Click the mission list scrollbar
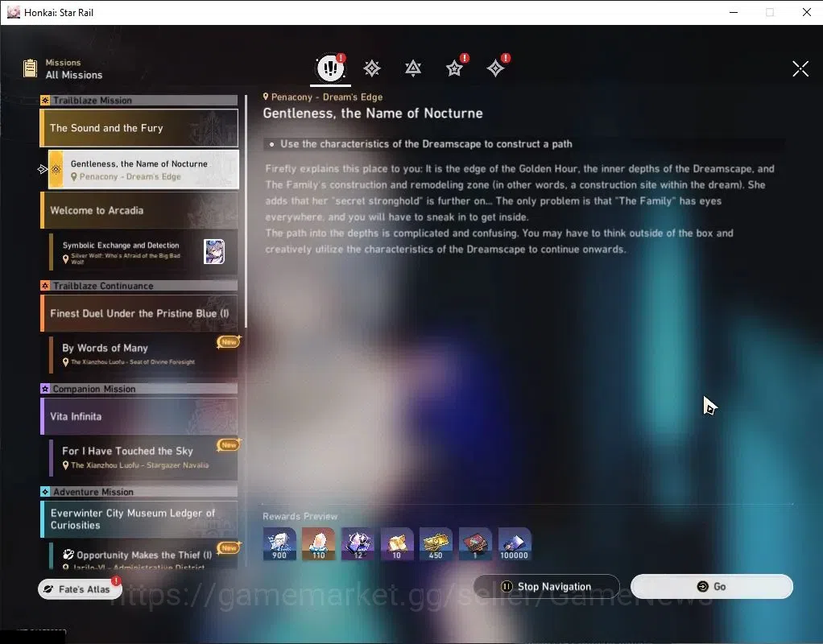 [x=246, y=210]
